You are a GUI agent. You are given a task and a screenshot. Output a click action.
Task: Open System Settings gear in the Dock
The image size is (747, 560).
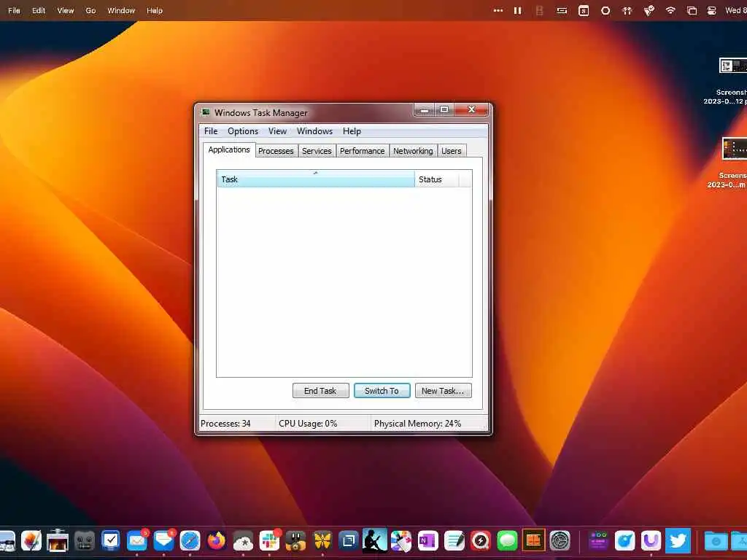point(560,541)
